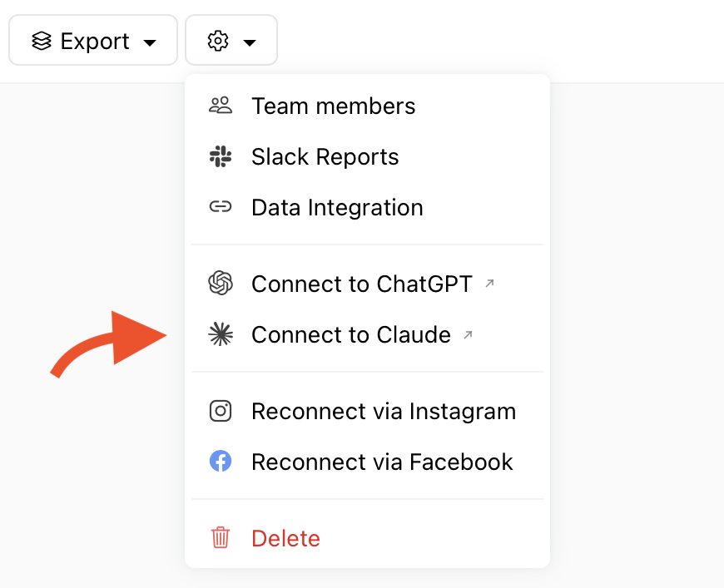Open the Export dropdown arrow
724x588 pixels.
(150, 43)
